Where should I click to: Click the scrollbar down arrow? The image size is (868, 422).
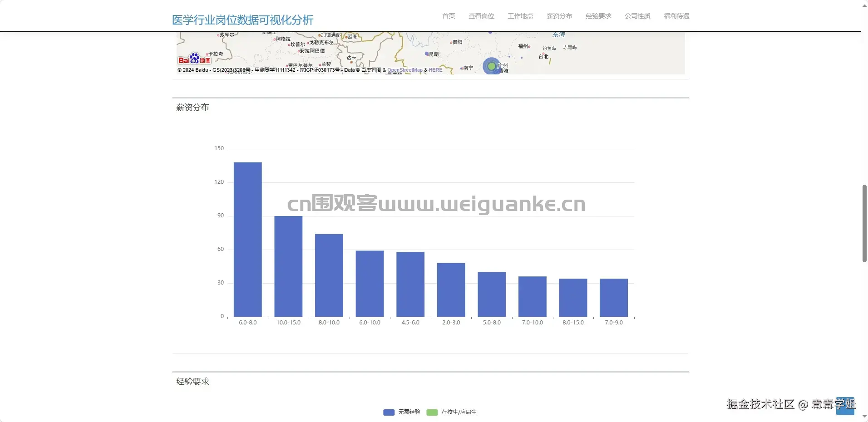864,417
